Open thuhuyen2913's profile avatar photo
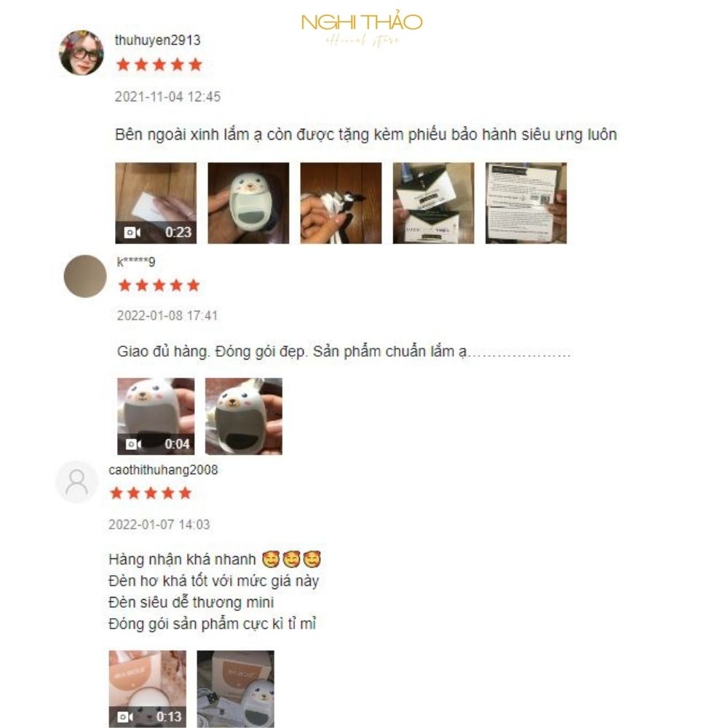728x728 pixels. tap(82, 52)
